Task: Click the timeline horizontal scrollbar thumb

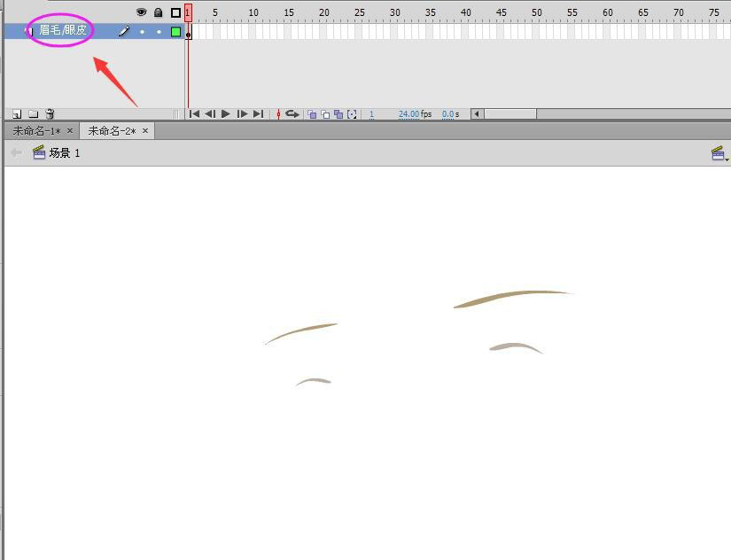Action: click(x=509, y=114)
